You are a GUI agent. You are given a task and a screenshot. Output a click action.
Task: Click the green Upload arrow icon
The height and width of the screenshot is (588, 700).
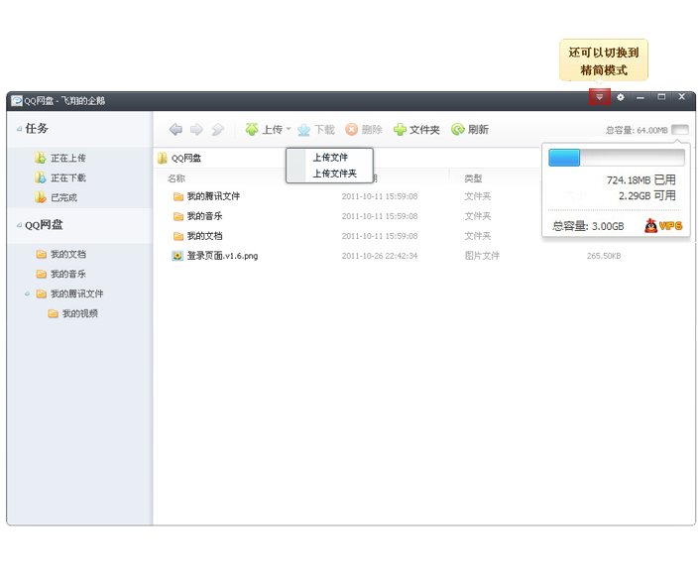pos(252,130)
